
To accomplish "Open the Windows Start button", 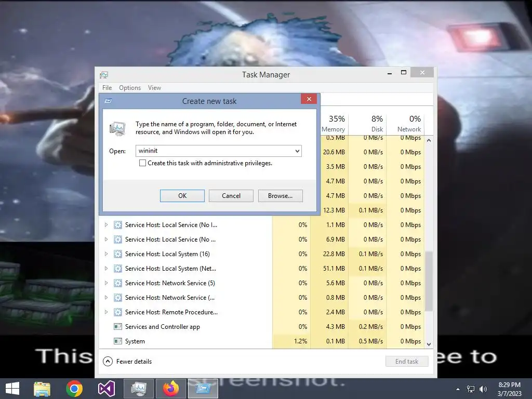I will click(x=12, y=389).
